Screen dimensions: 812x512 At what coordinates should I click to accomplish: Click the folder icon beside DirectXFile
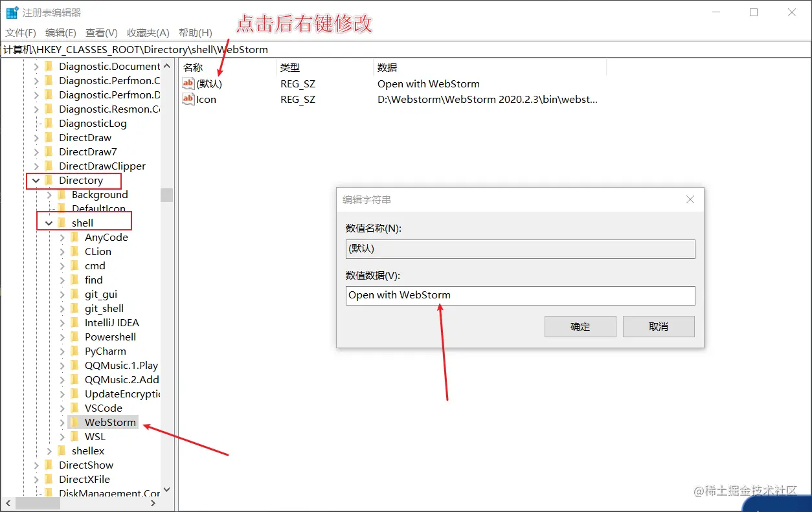tap(49, 479)
